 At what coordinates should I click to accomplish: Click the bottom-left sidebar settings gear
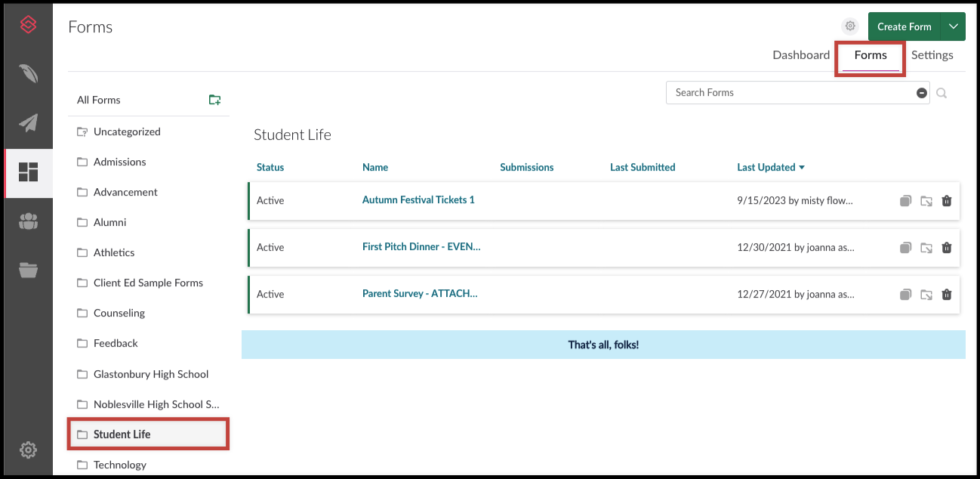[29, 450]
